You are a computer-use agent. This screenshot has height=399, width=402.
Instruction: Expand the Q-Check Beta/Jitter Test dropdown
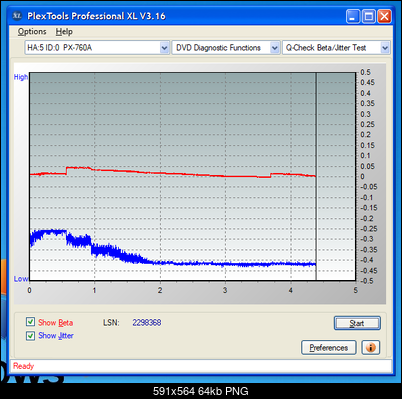pos(385,48)
